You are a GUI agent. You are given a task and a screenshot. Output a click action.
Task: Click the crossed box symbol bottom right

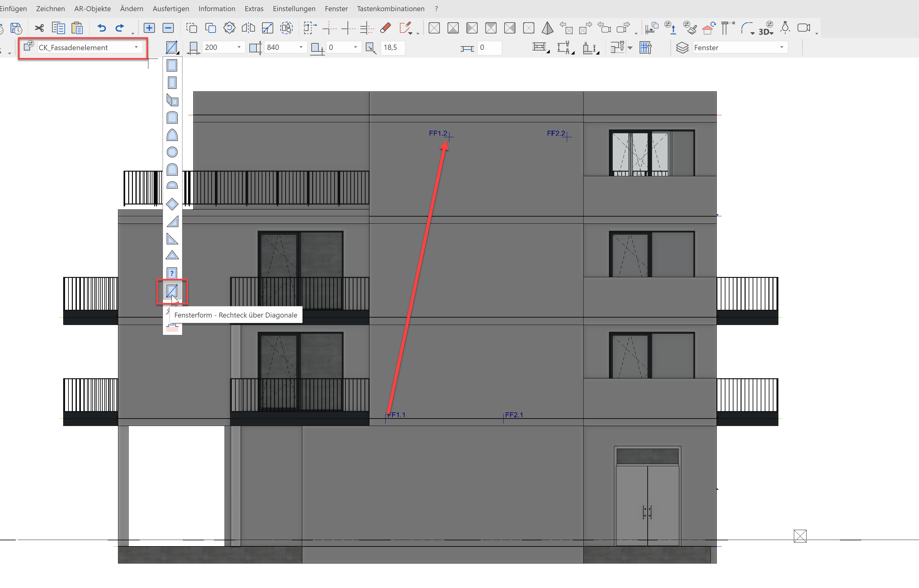point(800,536)
